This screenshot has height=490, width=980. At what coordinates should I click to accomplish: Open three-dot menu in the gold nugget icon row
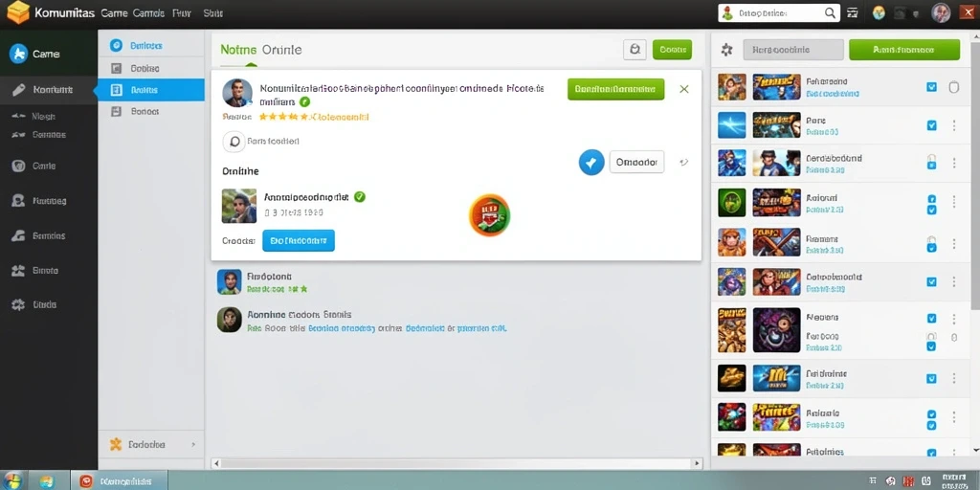[x=954, y=378]
